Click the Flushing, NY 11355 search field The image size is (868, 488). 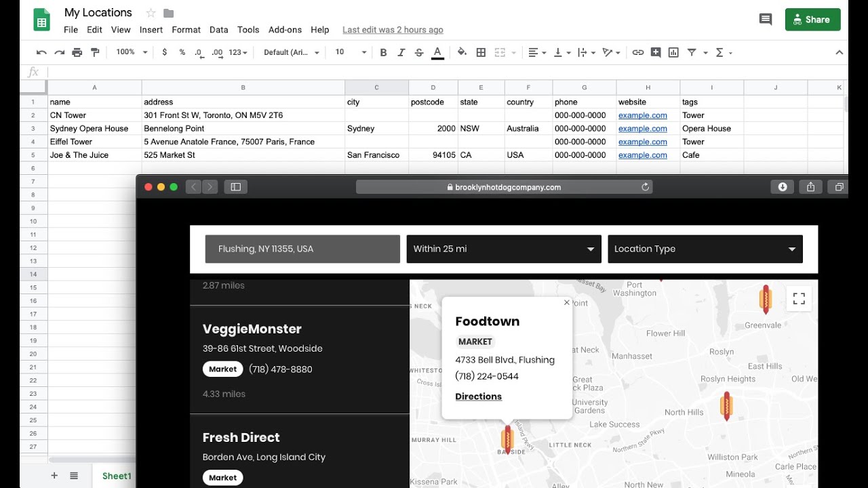coord(302,249)
